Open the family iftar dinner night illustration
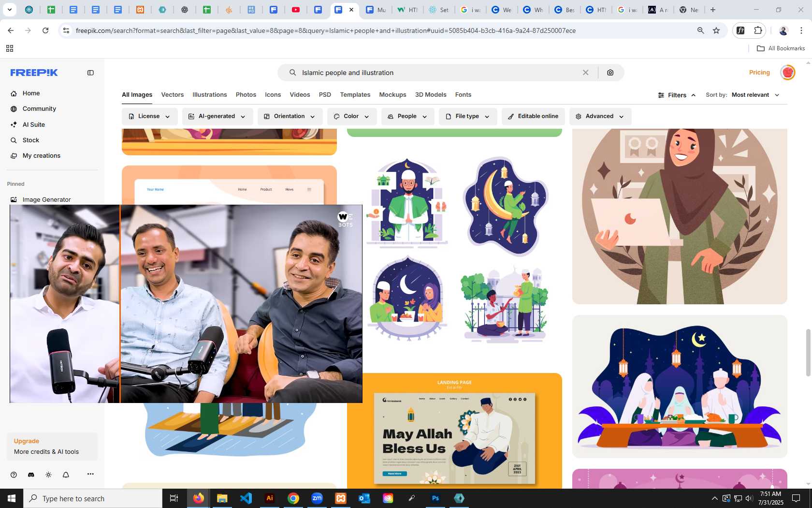The width and height of the screenshot is (812, 508). tap(680, 387)
